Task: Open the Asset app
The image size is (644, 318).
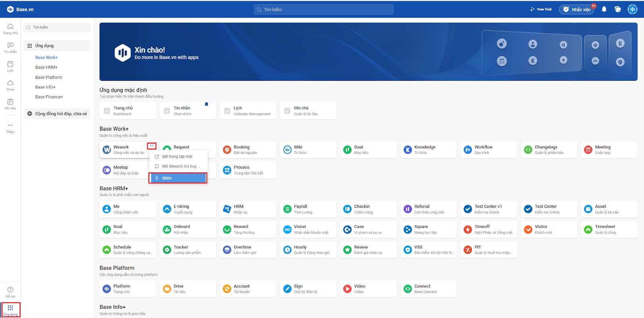Action: pos(609,209)
